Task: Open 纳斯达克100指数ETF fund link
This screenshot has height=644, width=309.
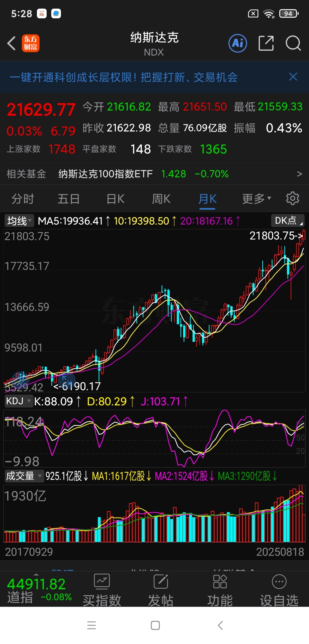Action: [105, 174]
